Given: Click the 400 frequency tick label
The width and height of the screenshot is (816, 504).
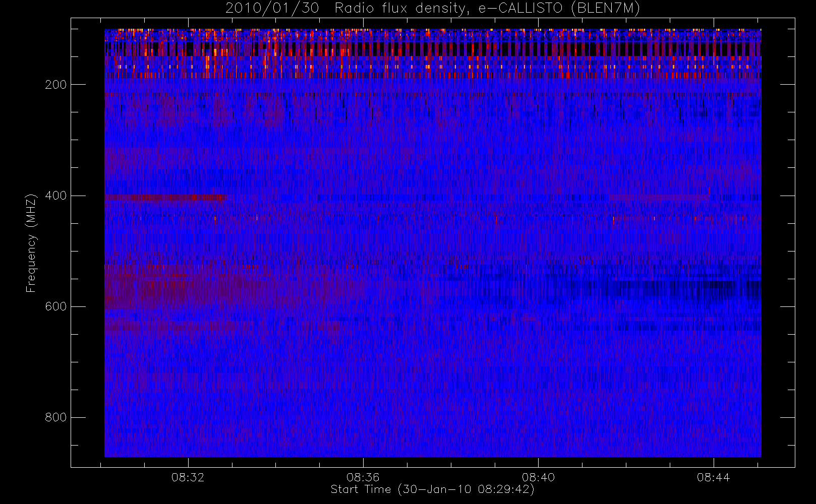Looking at the screenshot, I should click(55, 196).
